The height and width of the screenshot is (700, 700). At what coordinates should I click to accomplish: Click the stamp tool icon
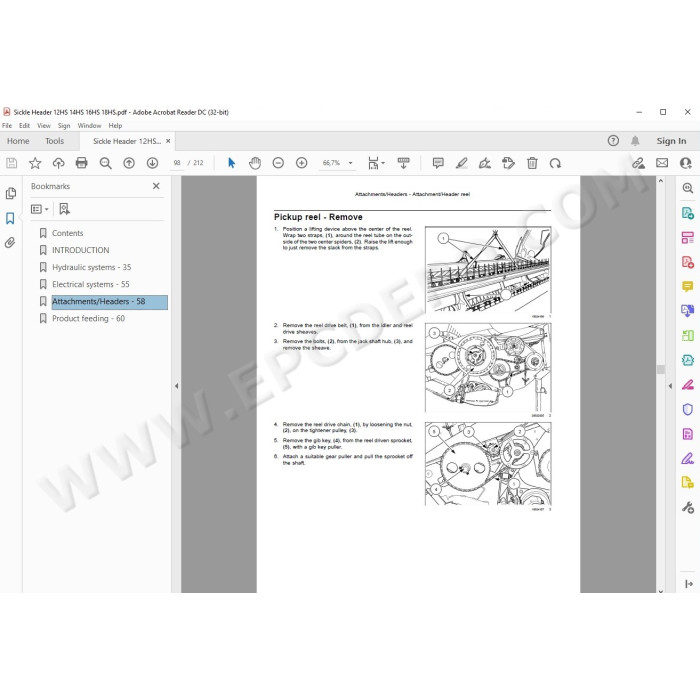pos(508,163)
